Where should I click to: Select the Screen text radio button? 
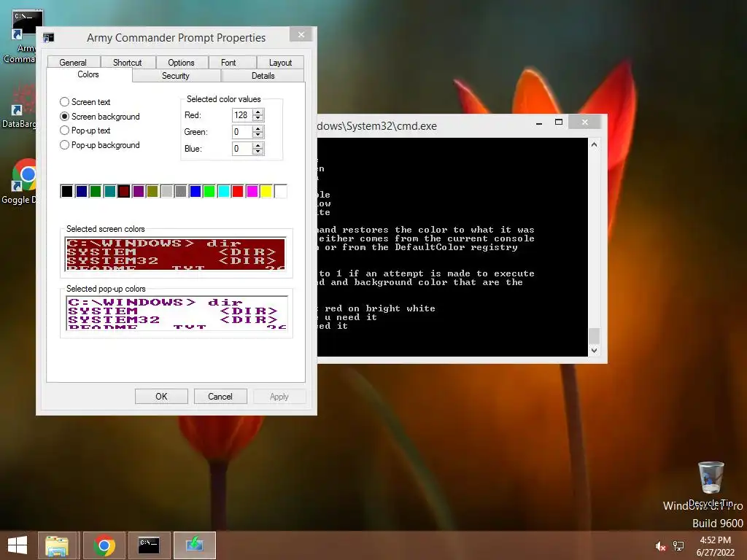click(85, 102)
